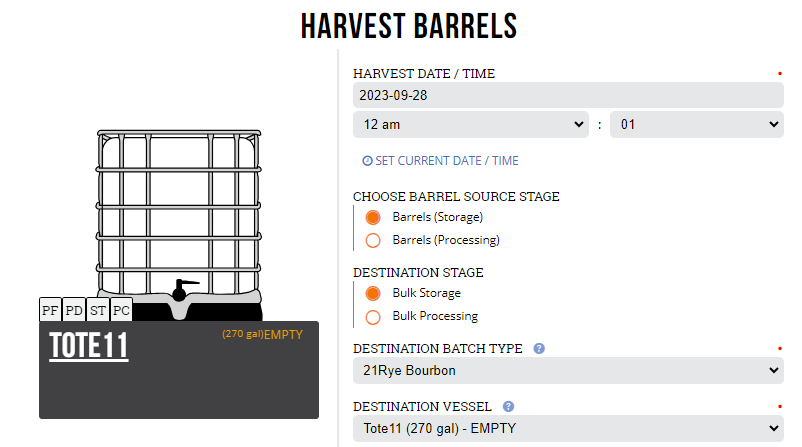Click the PC badge on the tote
Image resolution: width=802 pixels, height=447 pixels.
121,310
